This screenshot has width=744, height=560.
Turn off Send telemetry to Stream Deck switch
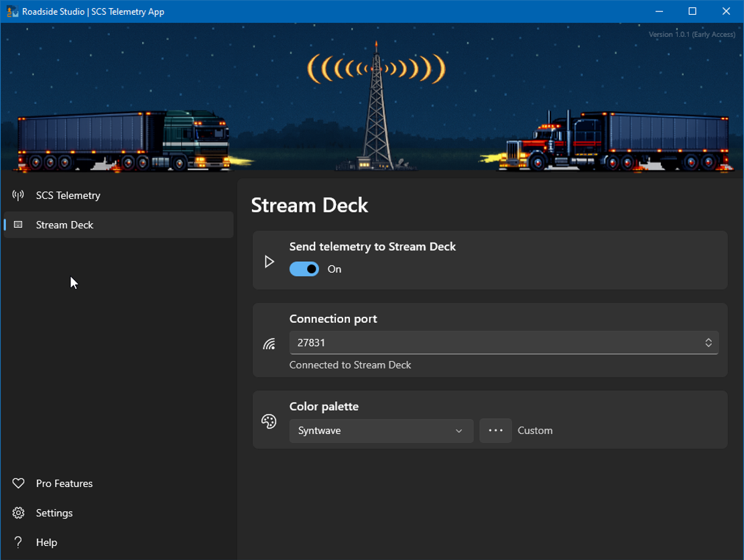304,269
